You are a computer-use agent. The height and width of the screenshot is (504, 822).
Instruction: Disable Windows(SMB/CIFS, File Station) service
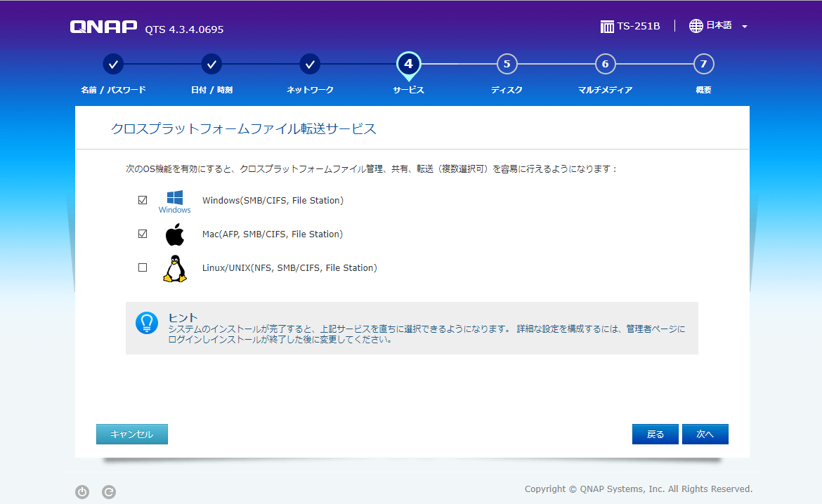click(143, 200)
